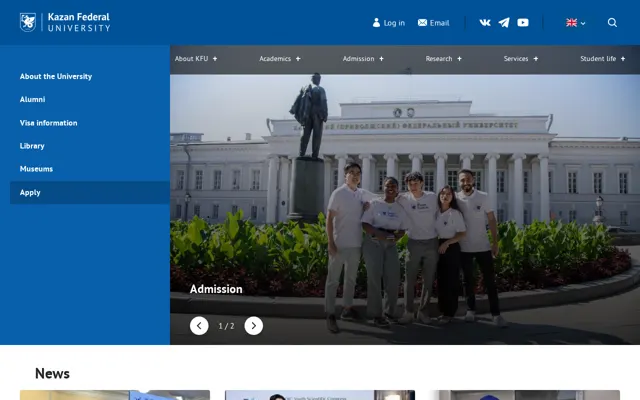640x400 pixels.
Task: Open the About KFU menu
Action: point(191,59)
